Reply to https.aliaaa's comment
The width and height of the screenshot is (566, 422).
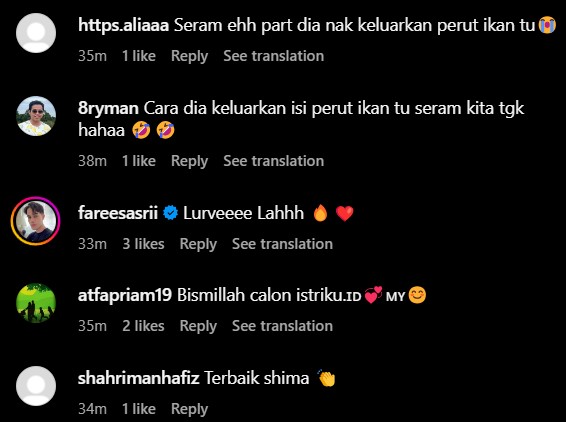click(x=190, y=56)
